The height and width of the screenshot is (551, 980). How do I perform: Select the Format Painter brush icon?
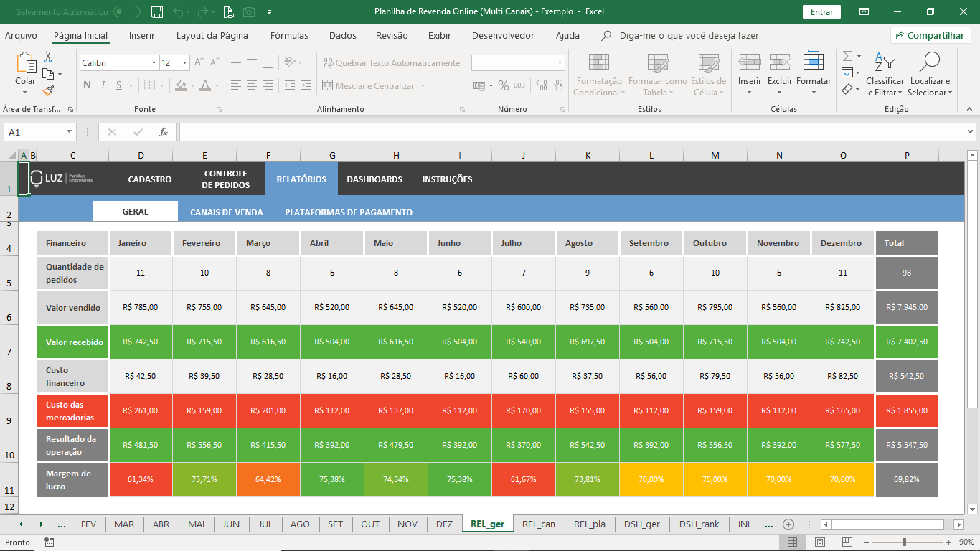(x=48, y=91)
